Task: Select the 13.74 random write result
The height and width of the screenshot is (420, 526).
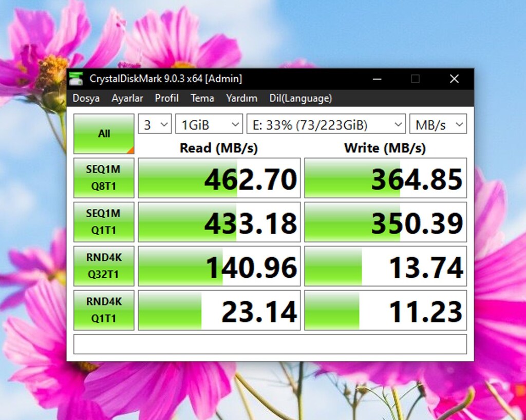Action: (x=385, y=266)
